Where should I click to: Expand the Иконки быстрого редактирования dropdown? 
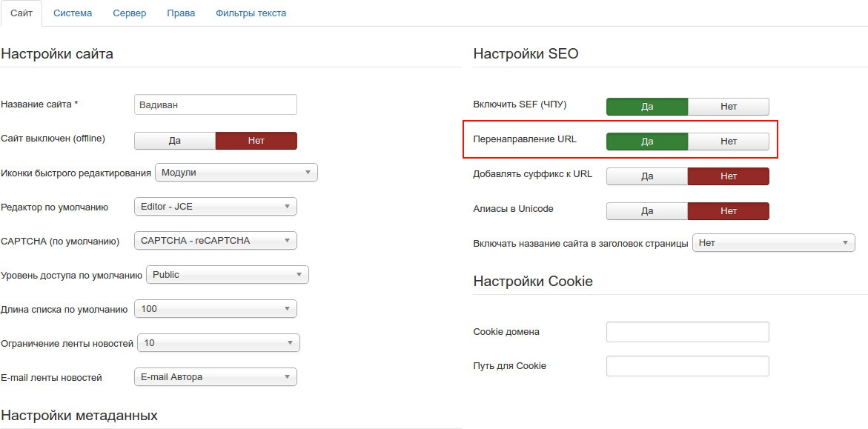236,173
